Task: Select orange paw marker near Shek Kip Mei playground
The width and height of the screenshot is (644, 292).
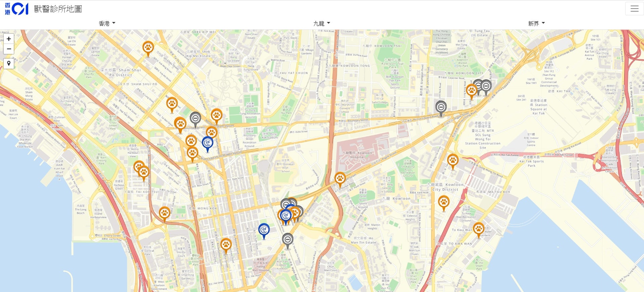Action: click(x=148, y=48)
